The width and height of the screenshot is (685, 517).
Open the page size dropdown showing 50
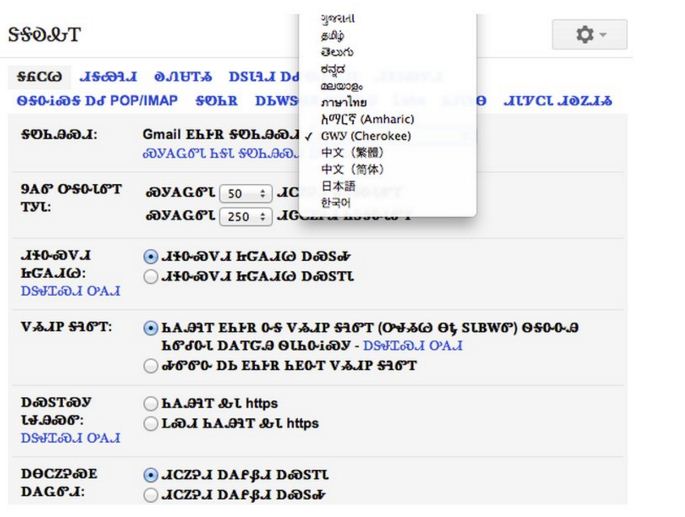(246, 194)
